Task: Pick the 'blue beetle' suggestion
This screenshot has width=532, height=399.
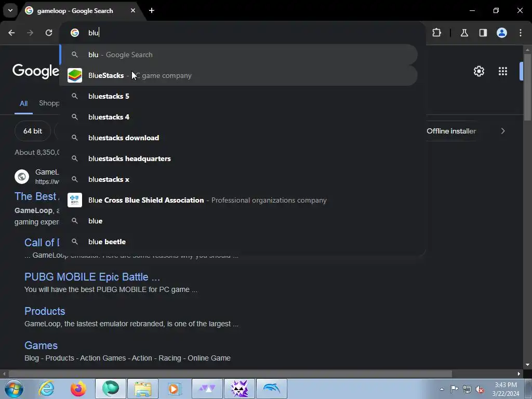Action: (x=238, y=242)
